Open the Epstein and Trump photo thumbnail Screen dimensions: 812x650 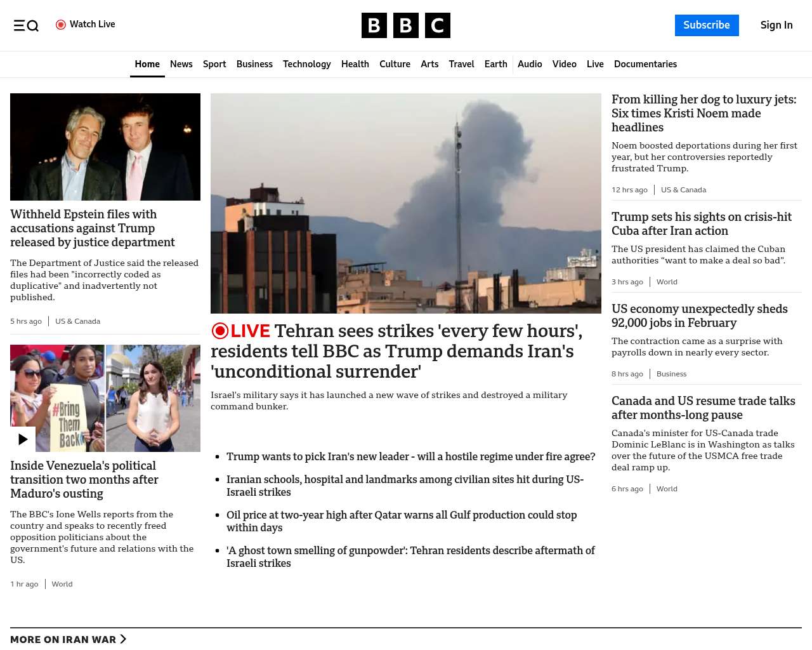(x=105, y=147)
